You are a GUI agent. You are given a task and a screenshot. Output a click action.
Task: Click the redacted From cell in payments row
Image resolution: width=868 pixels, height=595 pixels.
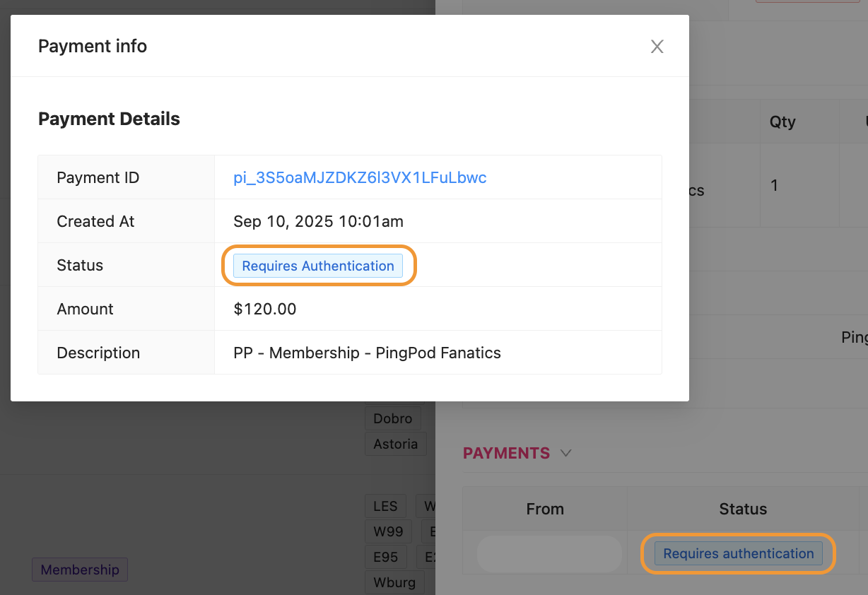click(549, 553)
